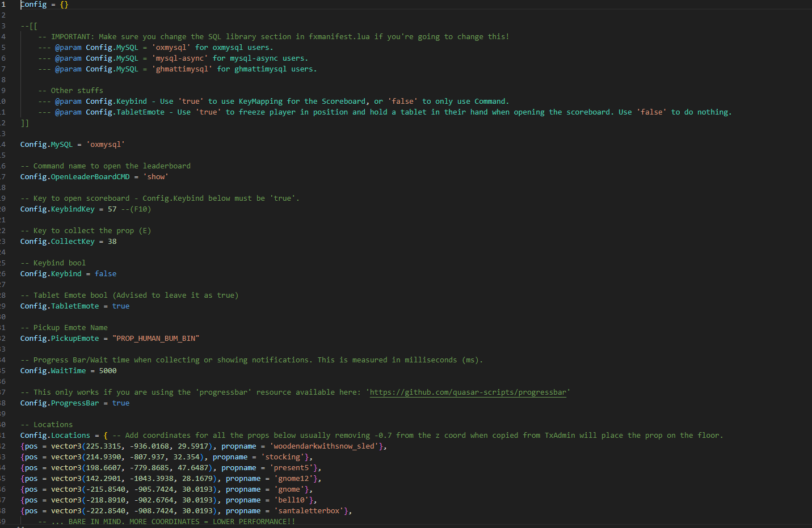Click the WaitTime value 5000
The width and height of the screenshot is (812, 528).
pyautogui.click(x=108, y=371)
